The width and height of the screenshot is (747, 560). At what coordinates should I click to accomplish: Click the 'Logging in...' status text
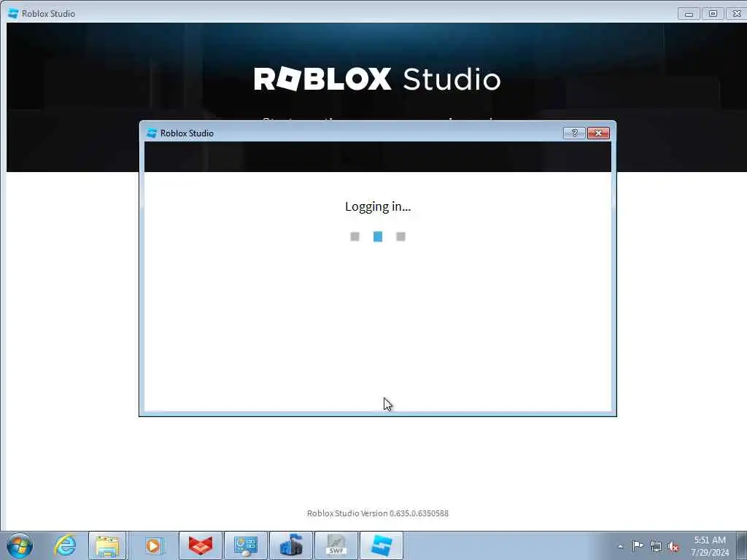(x=378, y=206)
